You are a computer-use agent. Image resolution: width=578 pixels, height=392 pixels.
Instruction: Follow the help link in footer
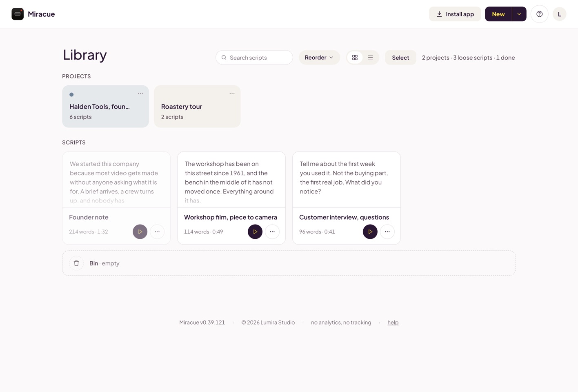393,323
